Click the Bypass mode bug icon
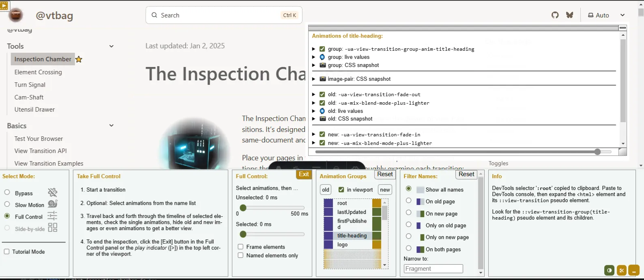 point(53,192)
